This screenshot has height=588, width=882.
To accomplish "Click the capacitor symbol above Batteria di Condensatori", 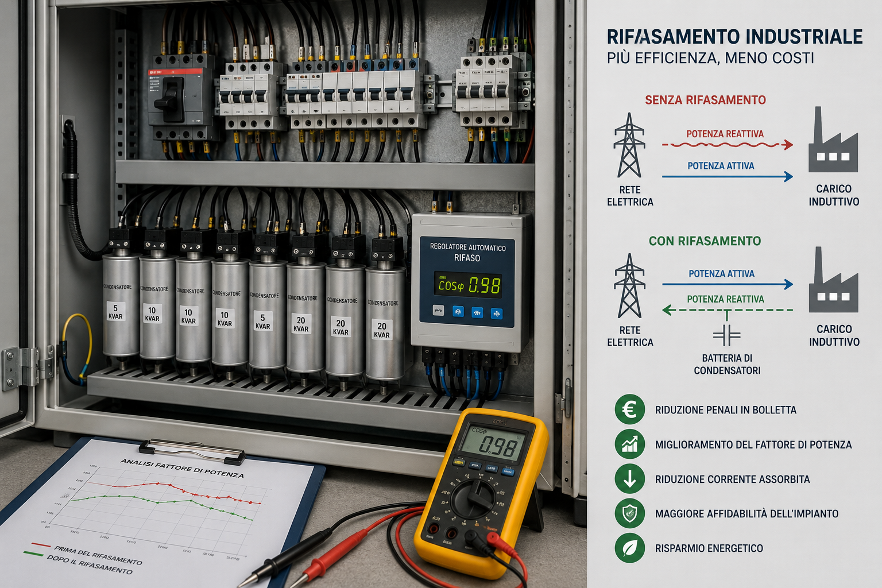I will coord(727,335).
